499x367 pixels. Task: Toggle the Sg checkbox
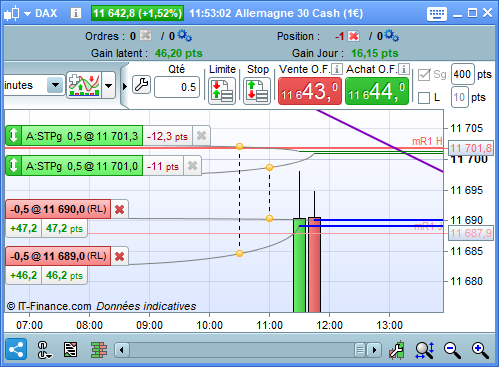click(x=424, y=75)
